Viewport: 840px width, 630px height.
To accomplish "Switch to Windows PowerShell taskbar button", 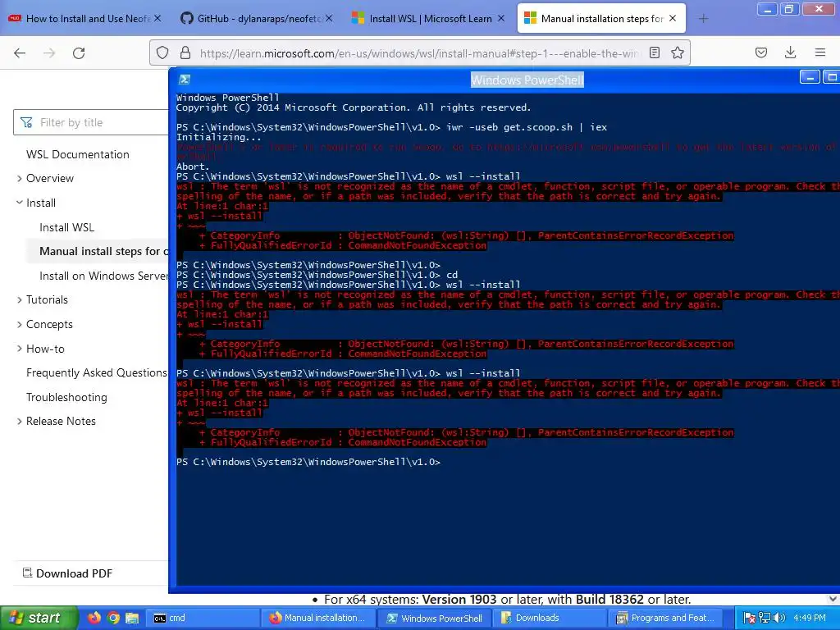I will click(435, 618).
